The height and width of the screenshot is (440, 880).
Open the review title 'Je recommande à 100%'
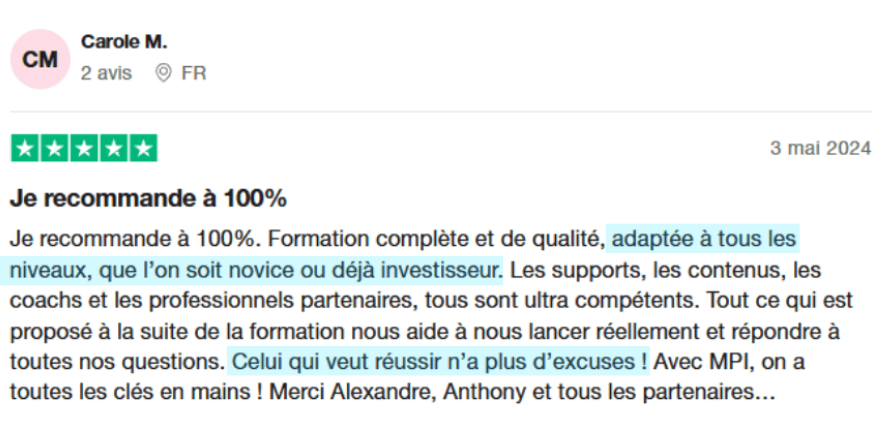[149, 199]
